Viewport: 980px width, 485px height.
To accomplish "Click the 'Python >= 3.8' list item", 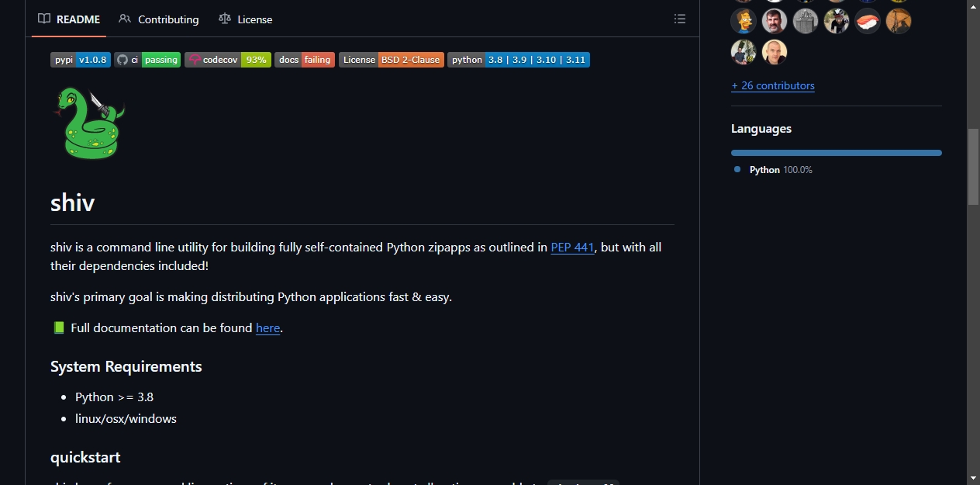I will (x=114, y=397).
